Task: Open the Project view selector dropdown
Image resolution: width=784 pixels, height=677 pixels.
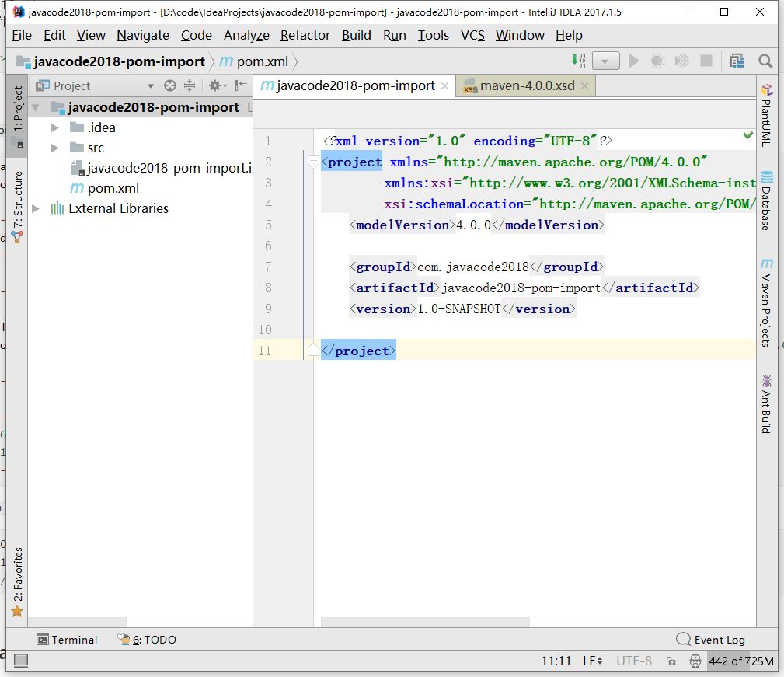Action: (x=151, y=85)
